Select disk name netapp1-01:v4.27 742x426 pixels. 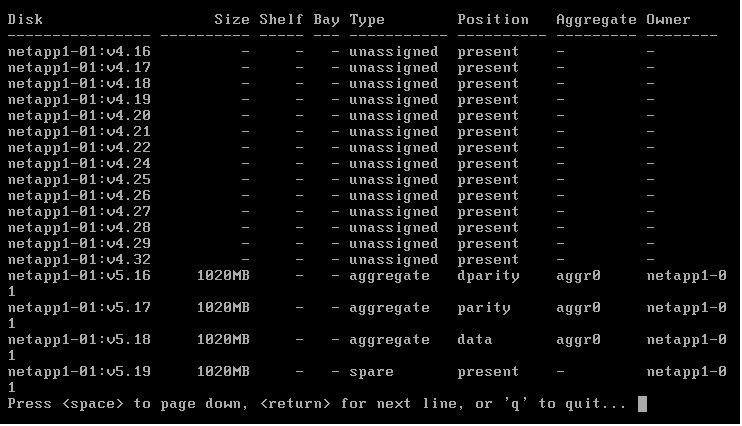click(79, 212)
